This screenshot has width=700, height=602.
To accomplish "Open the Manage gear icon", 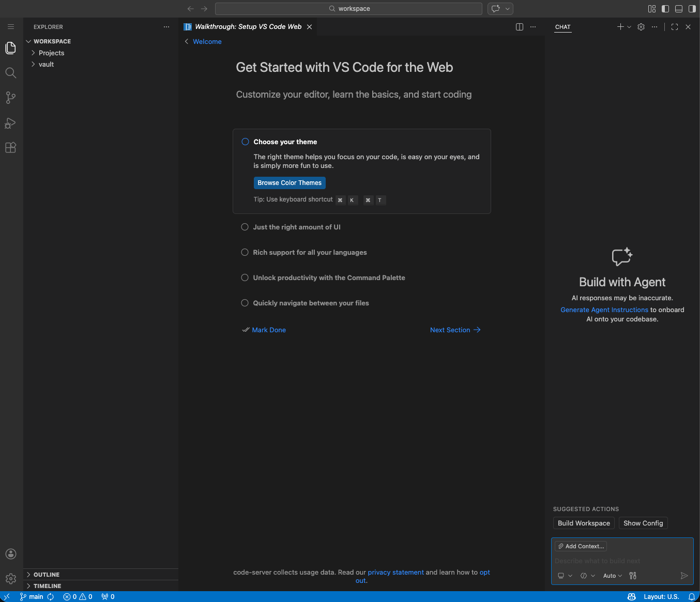I will (x=10, y=578).
